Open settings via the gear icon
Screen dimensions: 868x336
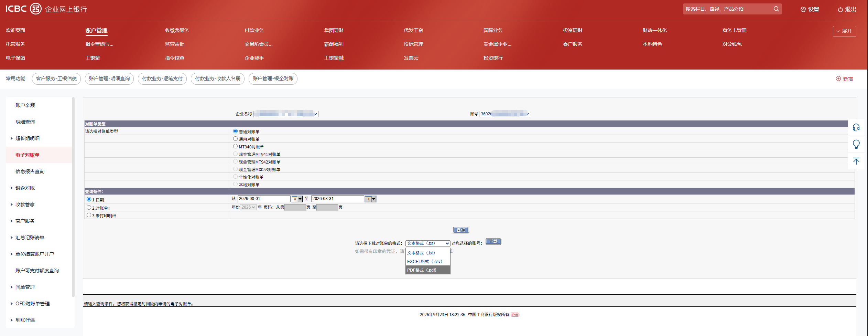pyautogui.click(x=803, y=9)
